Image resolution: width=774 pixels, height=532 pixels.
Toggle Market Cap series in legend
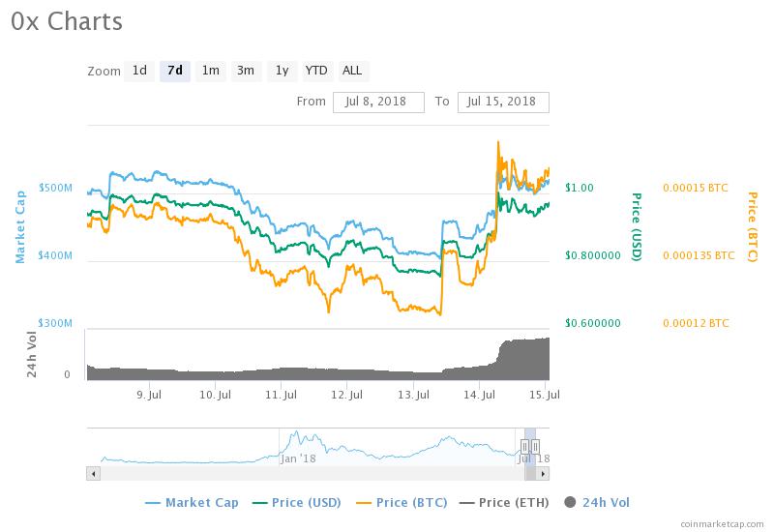point(192,502)
